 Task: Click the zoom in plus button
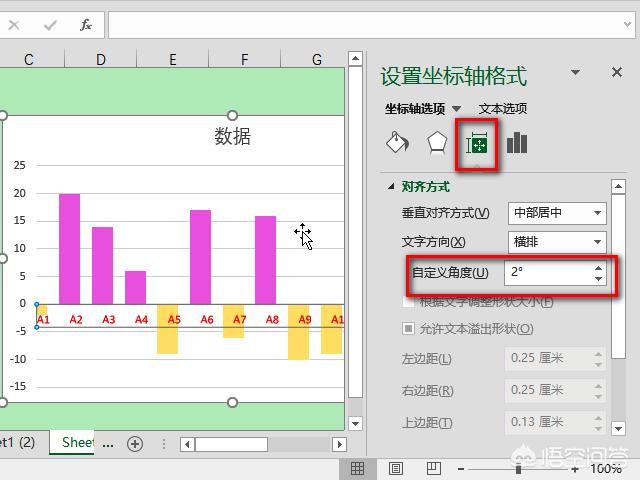tap(575, 469)
